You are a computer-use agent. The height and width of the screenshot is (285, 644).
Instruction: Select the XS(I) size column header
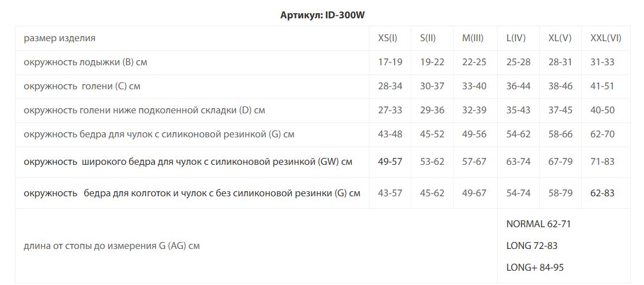pyautogui.click(x=387, y=38)
